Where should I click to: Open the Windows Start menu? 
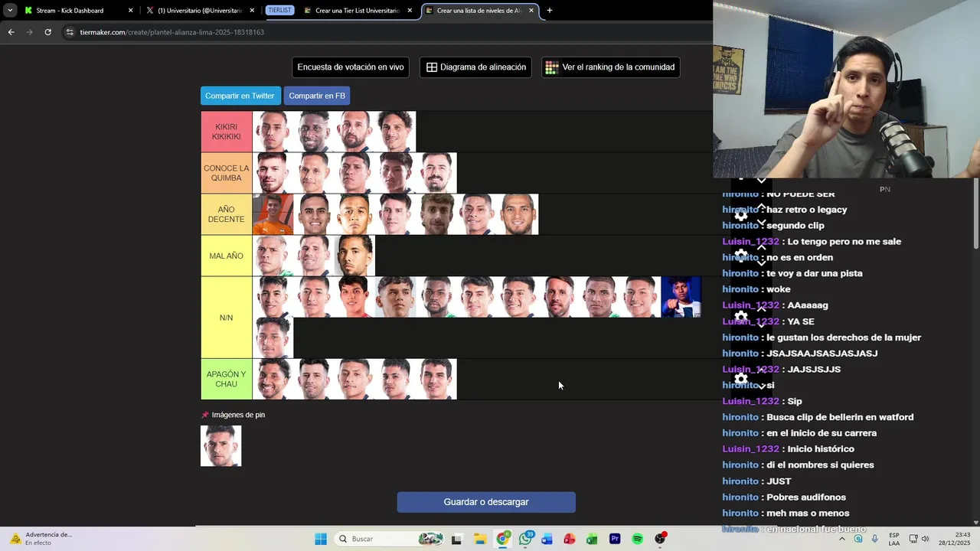(321, 539)
